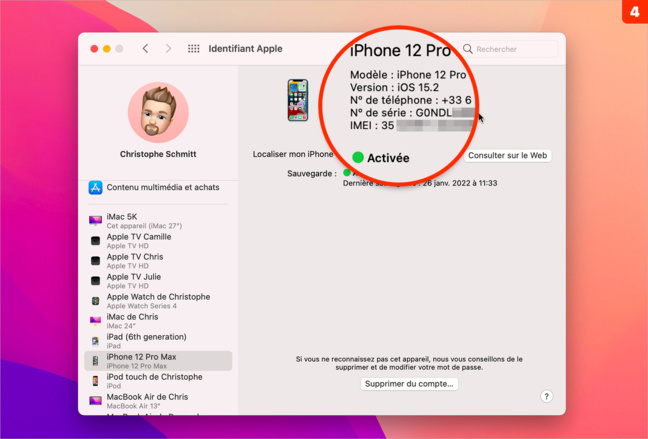Image resolution: width=648 pixels, height=439 pixels.
Task: Click Christophe Schmitt's Memoji avatar
Action: click(158, 112)
